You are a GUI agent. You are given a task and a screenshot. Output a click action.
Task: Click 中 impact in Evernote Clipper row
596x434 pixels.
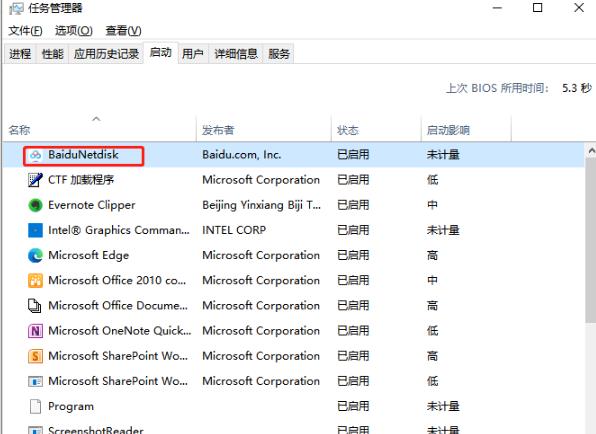point(432,205)
